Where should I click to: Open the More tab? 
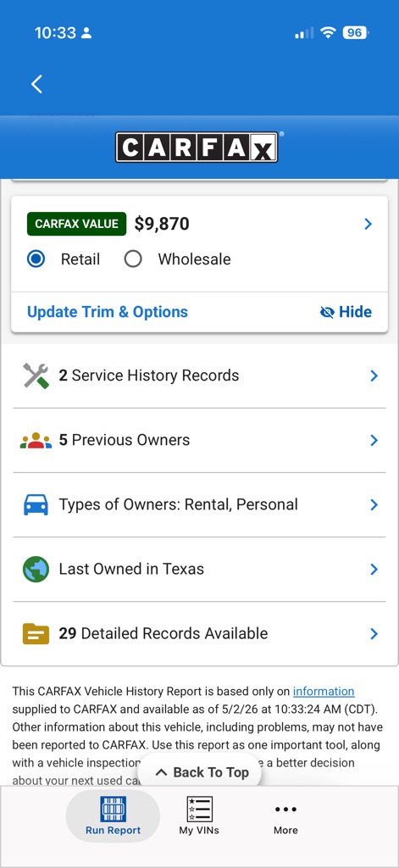tap(285, 816)
